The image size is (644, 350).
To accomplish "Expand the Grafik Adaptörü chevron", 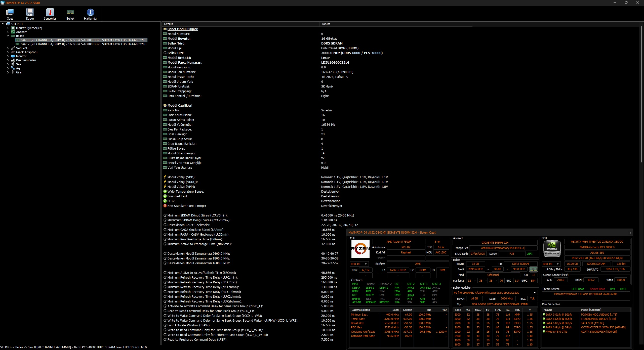I will tap(8, 52).
